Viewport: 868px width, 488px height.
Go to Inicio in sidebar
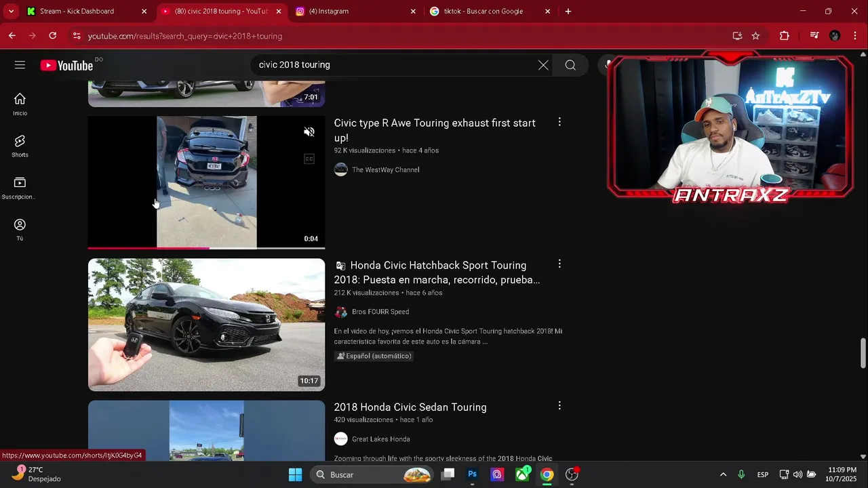20,104
